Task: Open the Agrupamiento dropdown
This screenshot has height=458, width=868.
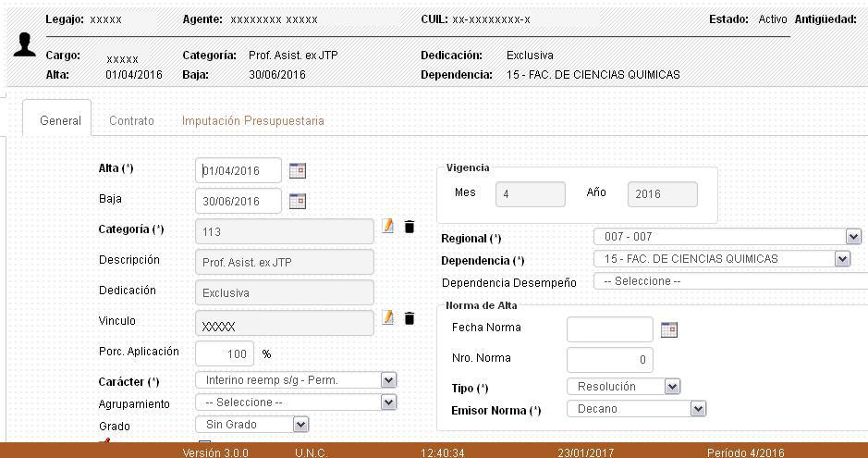Action: point(388,402)
